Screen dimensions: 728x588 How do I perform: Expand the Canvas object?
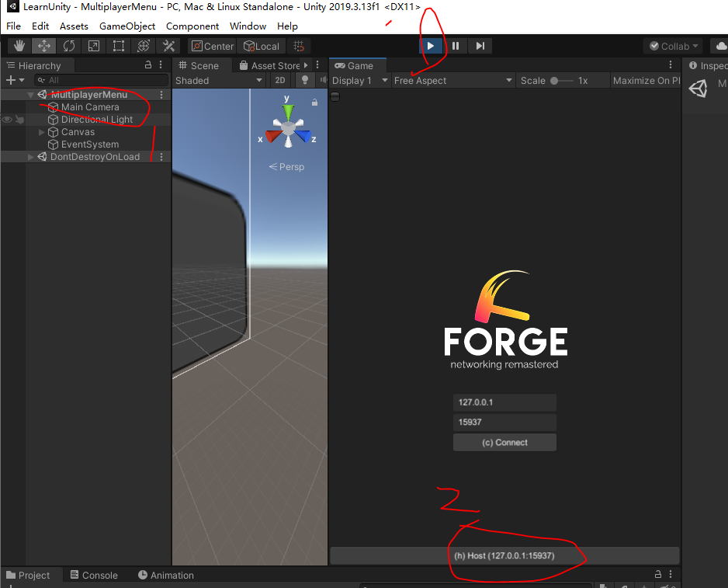pos(41,132)
